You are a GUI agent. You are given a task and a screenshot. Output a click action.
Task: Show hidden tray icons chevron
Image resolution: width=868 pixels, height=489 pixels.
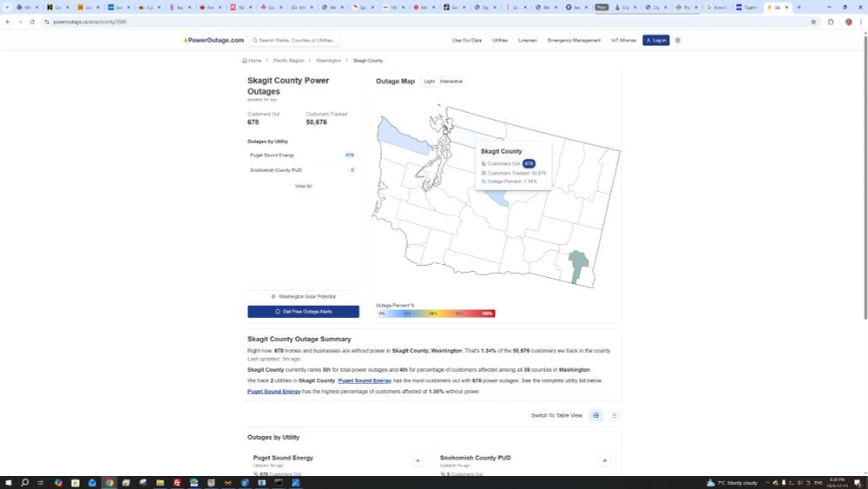pos(767,483)
